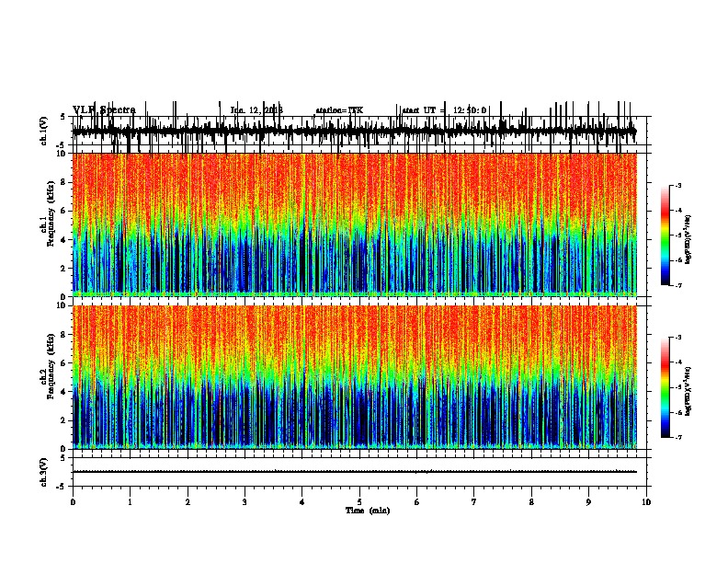Click time axis tick label '0'

[73, 502]
